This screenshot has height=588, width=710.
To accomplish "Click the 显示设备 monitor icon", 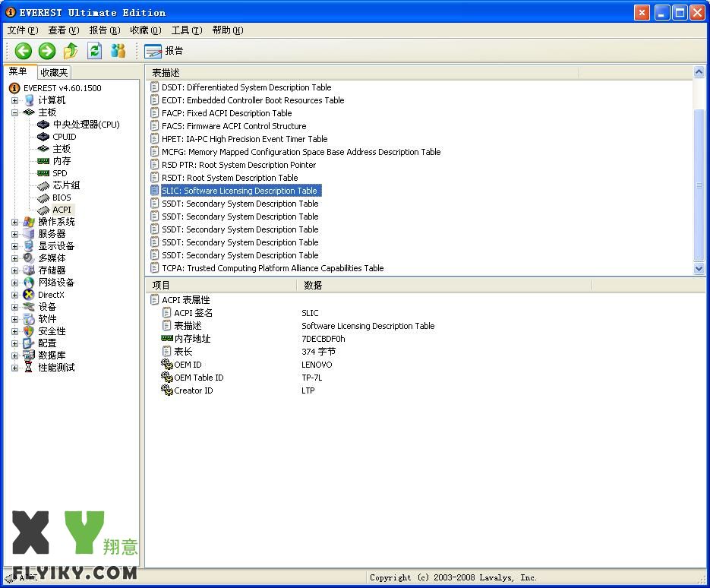I will (29, 246).
